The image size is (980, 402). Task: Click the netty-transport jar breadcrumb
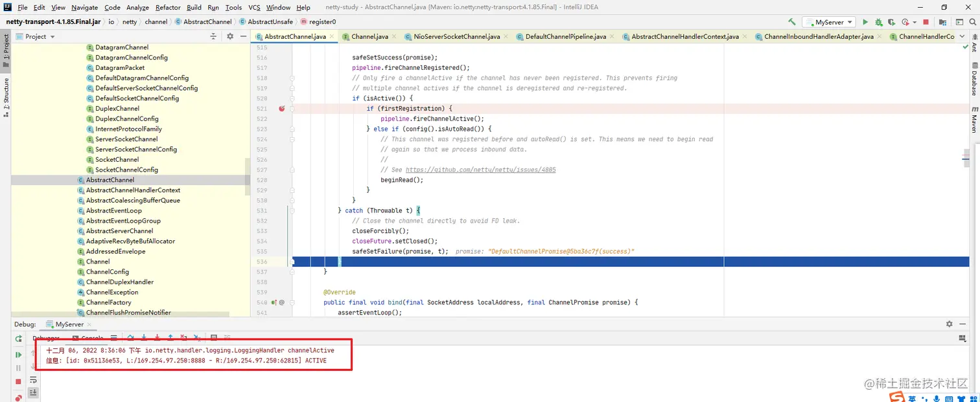pyautogui.click(x=53, y=21)
